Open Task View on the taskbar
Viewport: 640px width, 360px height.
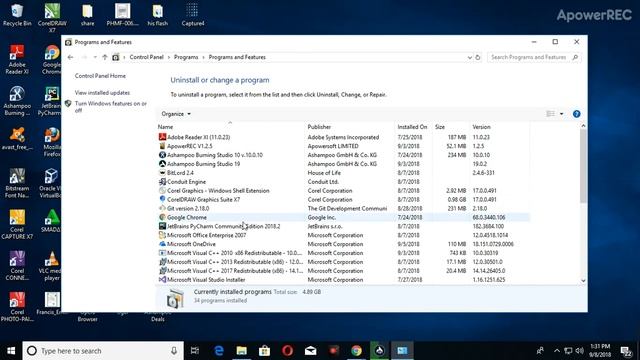(195, 351)
